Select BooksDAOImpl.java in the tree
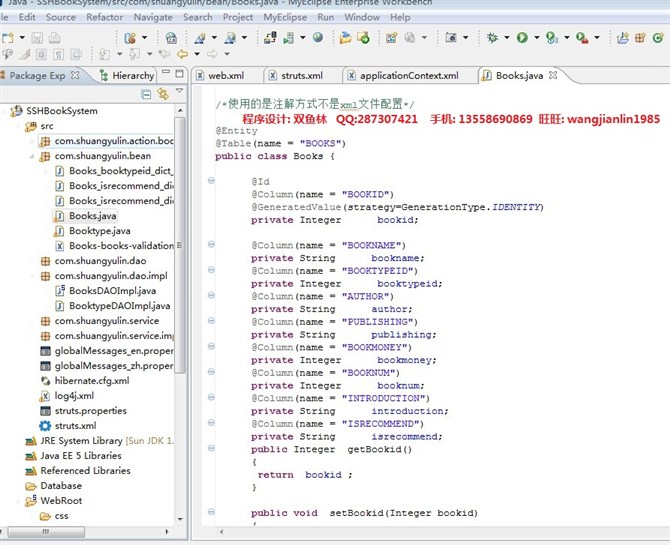The image size is (670, 545). (112, 291)
